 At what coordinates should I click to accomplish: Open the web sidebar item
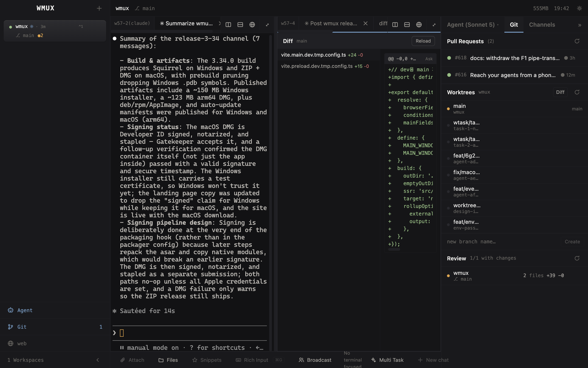coord(55,343)
